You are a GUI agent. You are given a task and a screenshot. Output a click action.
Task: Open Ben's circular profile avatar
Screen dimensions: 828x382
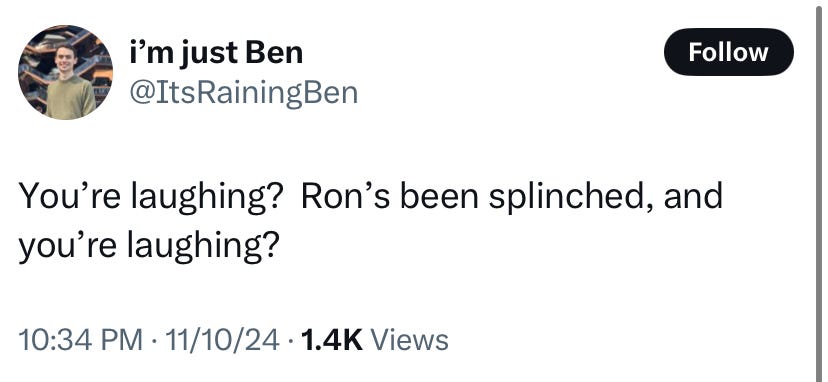point(65,72)
